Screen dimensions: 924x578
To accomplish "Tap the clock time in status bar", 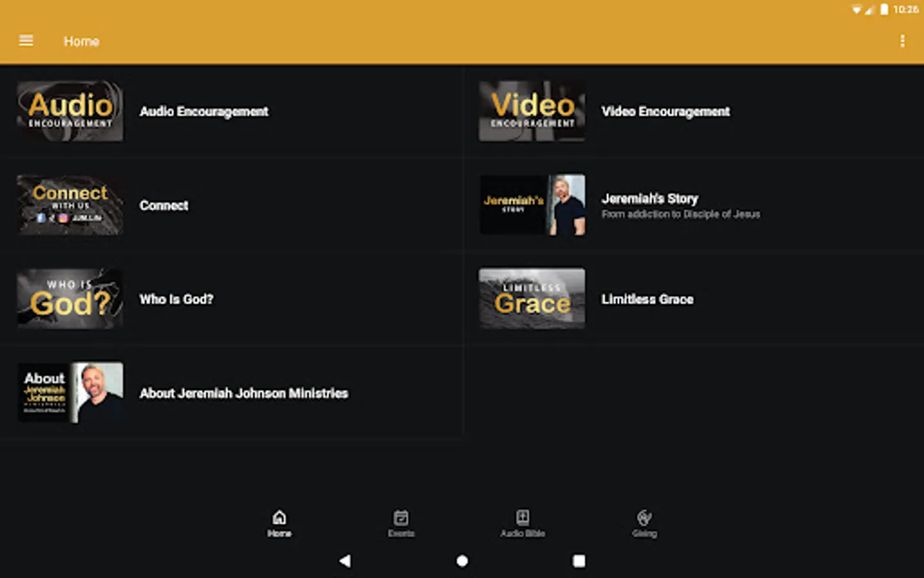I will point(905,10).
